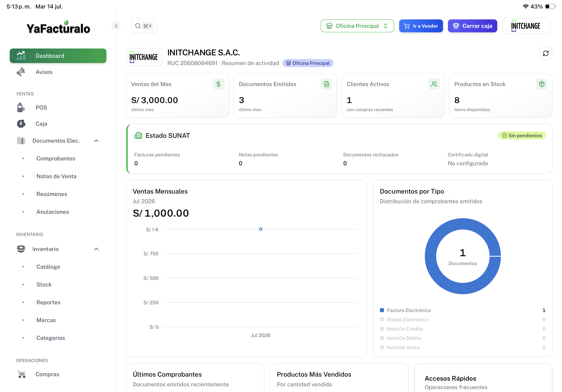Open the INITCHANGE account button in header

pos(526,26)
